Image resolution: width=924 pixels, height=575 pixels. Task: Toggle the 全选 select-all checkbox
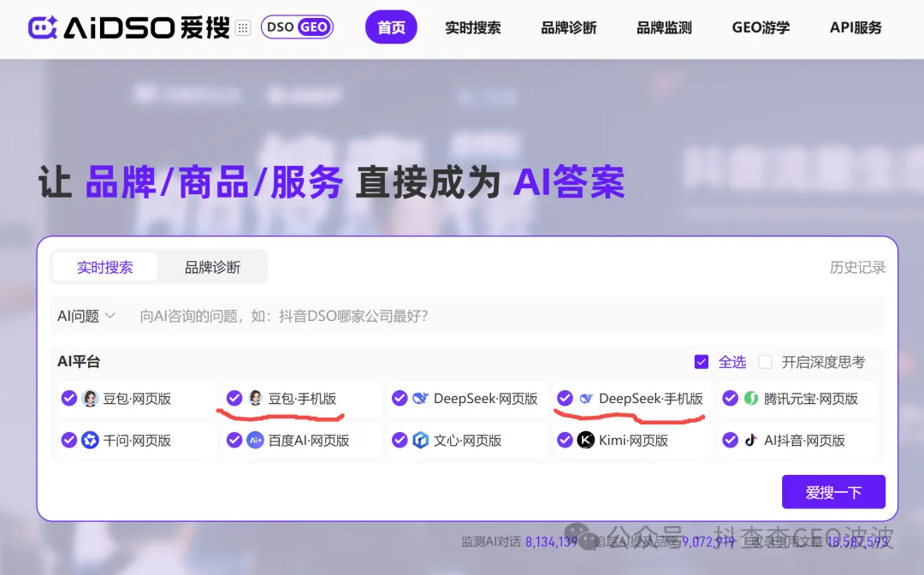tap(702, 361)
